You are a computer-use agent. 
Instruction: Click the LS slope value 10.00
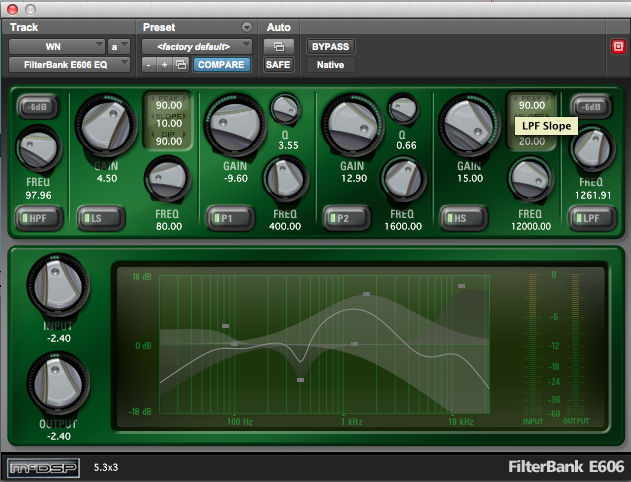(169, 123)
